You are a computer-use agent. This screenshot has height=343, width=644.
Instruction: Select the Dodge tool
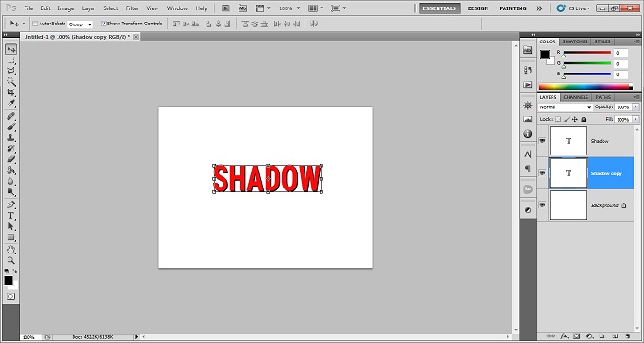pyautogui.click(x=10, y=191)
